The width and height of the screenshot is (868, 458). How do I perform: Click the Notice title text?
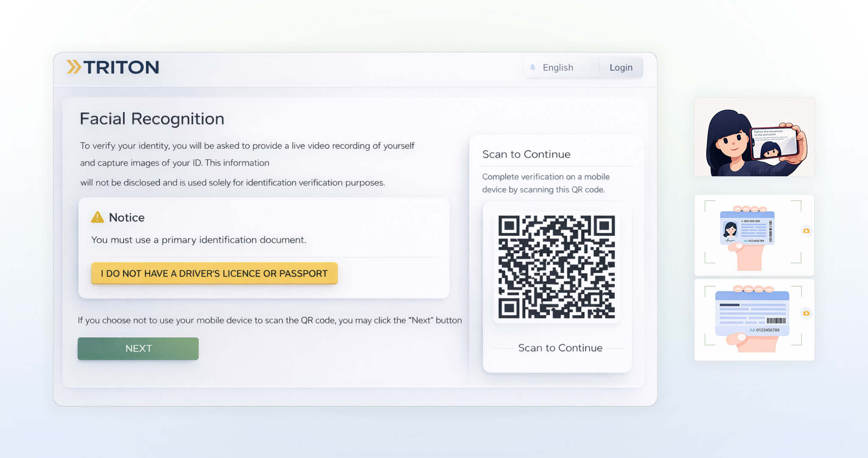tap(127, 218)
